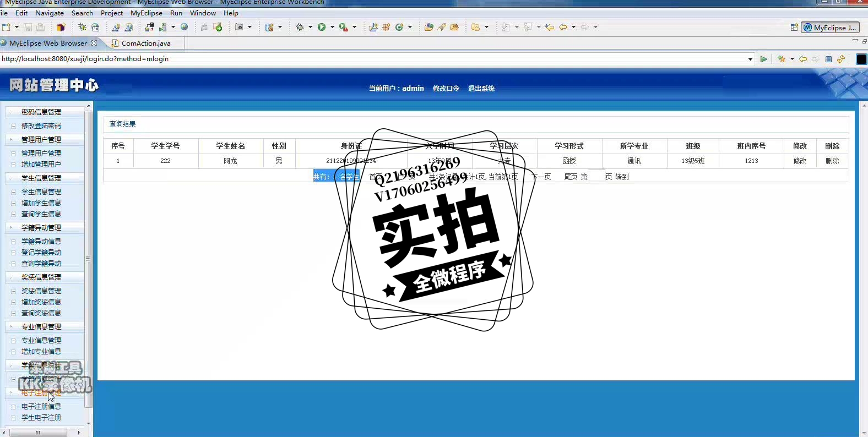Open 电子注册信息 in sidebar
The image size is (868, 437).
pyautogui.click(x=41, y=406)
